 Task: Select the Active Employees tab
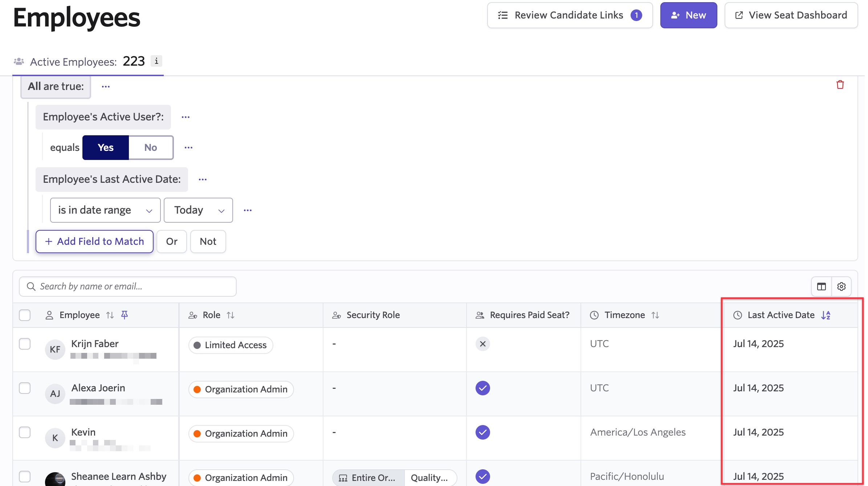coord(88,62)
